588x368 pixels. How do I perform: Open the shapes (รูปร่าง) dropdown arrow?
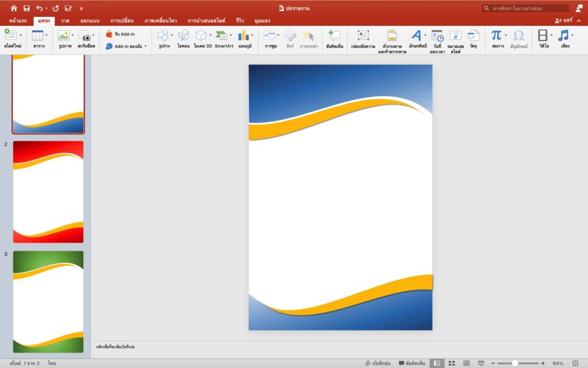pyautogui.click(x=172, y=36)
